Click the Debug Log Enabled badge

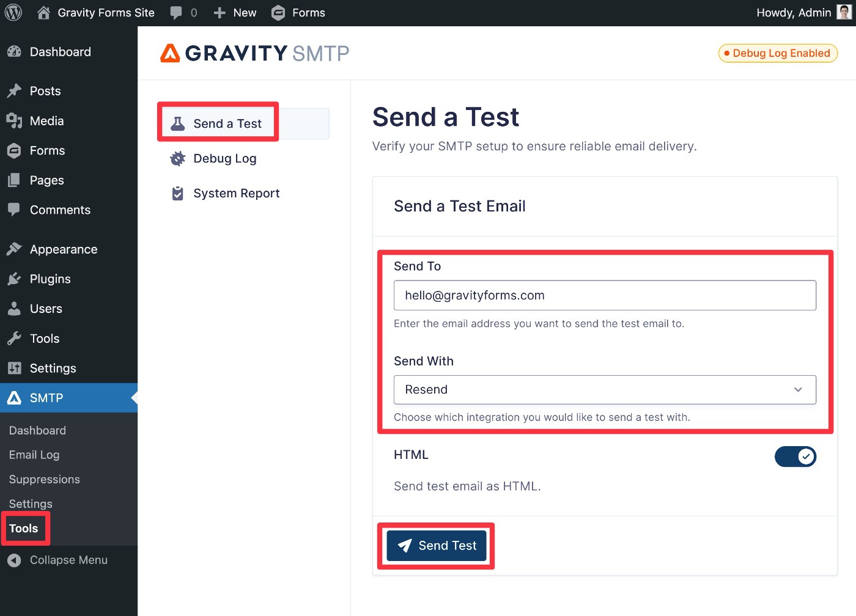coord(778,53)
